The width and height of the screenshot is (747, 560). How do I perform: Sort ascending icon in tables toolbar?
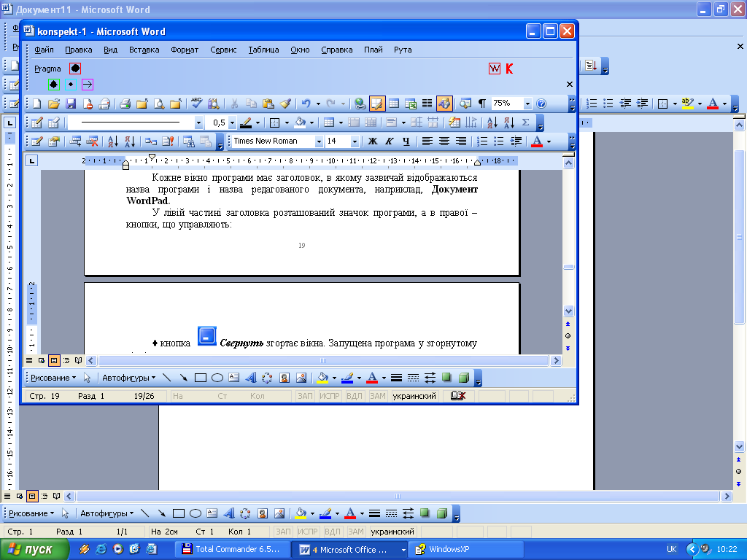click(x=492, y=122)
